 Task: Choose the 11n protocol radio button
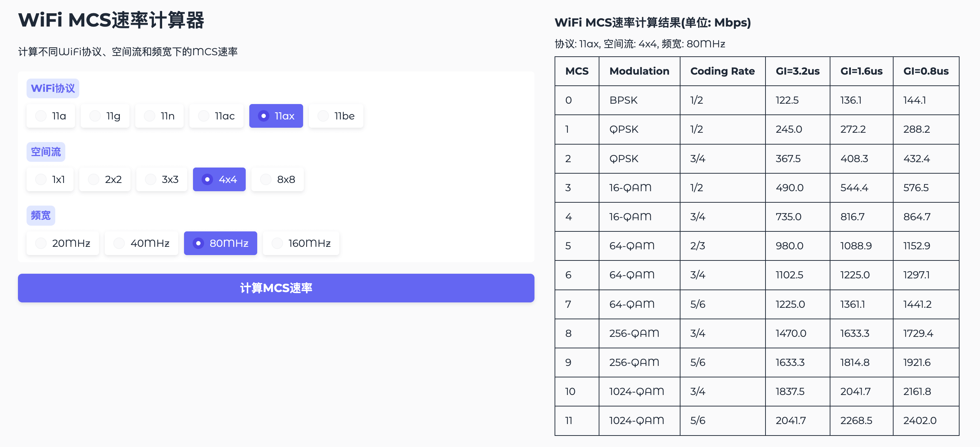tap(159, 116)
